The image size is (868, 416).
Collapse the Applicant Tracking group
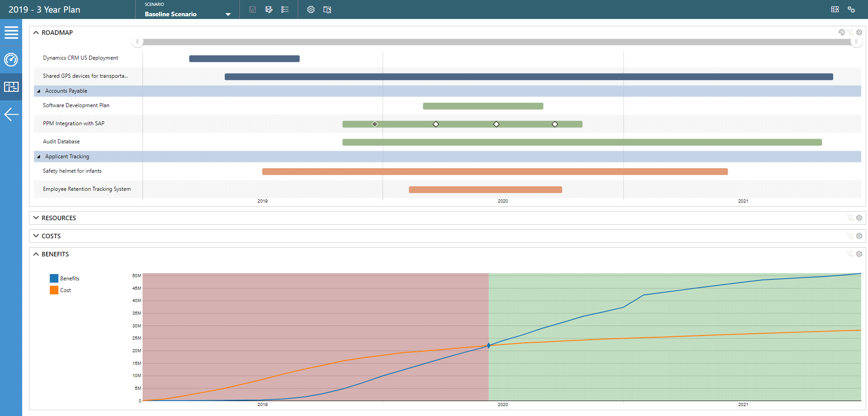pyautogui.click(x=38, y=156)
